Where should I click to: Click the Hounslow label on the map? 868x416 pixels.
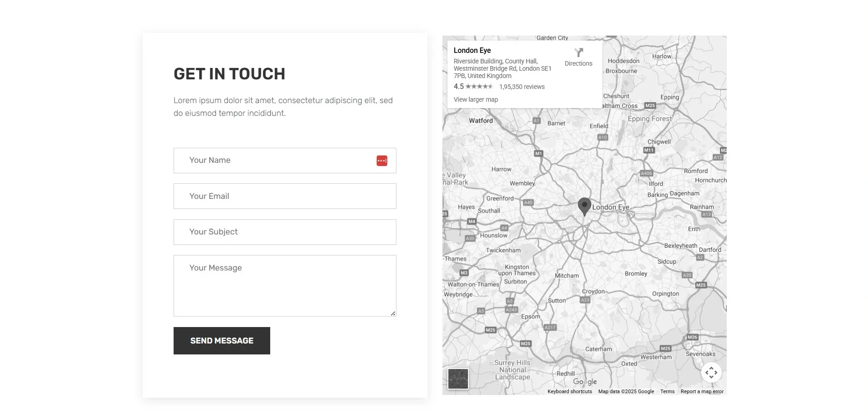click(493, 235)
